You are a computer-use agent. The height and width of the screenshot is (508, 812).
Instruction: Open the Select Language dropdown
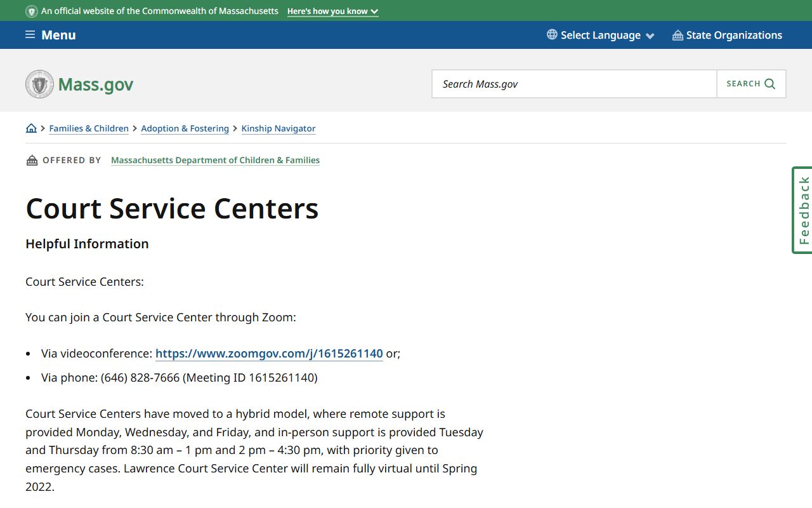click(x=601, y=35)
